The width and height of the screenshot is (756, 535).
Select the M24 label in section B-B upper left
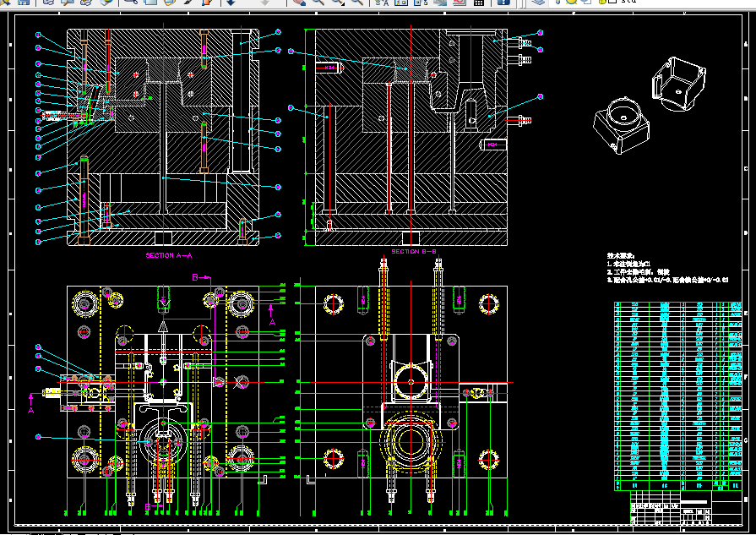(329, 68)
